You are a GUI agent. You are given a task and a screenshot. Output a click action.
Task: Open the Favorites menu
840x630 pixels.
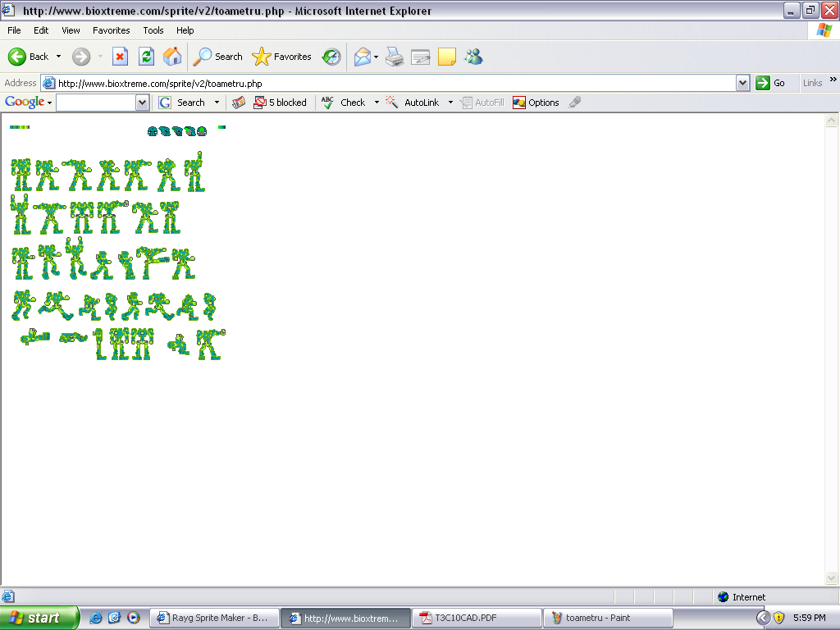point(112,30)
